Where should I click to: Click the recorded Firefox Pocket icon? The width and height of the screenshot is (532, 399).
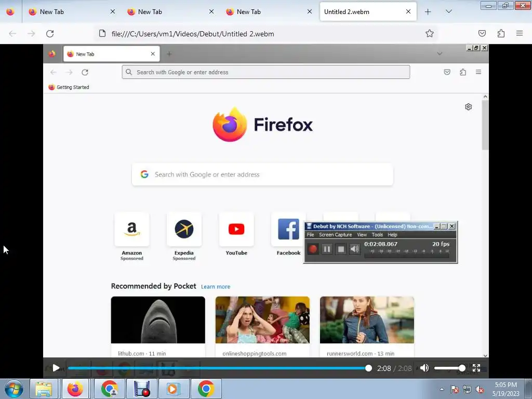click(x=447, y=72)
